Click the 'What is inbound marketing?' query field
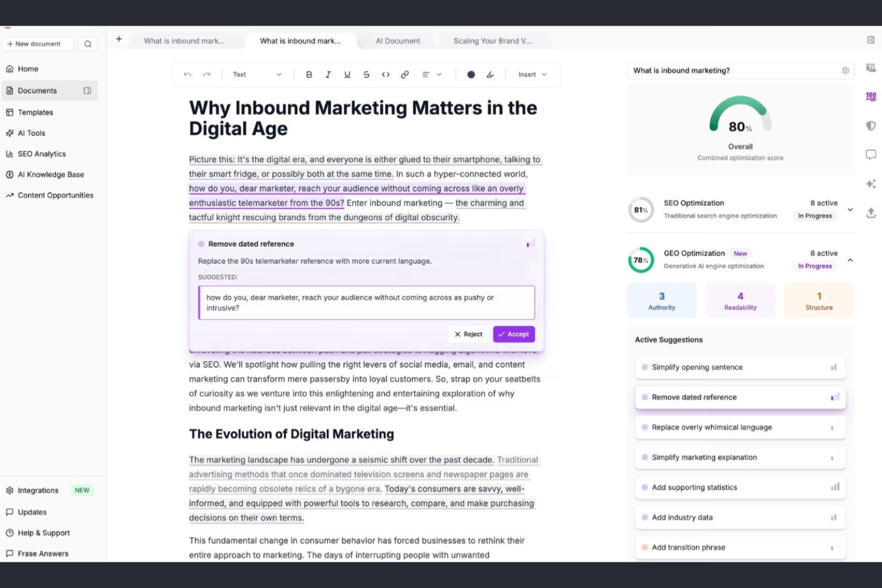This screenshot has width=882, height=588. pyautogui.click(x=733, y=70)
